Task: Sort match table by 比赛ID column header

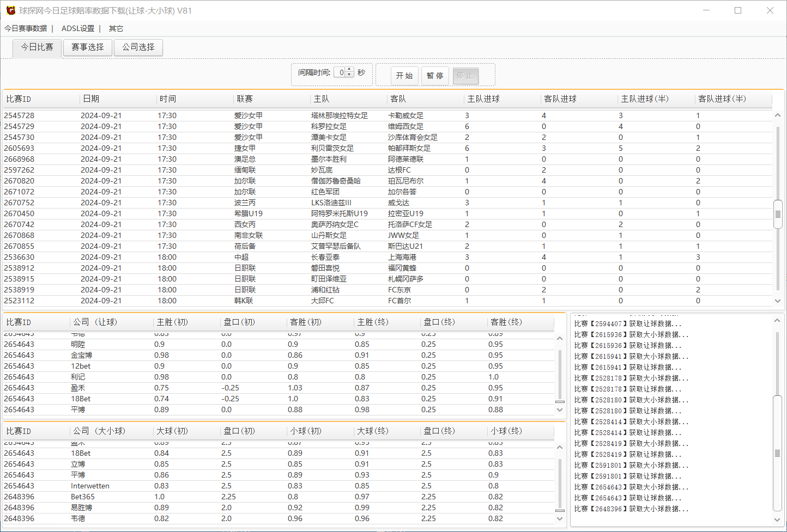Action: click(x=41, y=99)
